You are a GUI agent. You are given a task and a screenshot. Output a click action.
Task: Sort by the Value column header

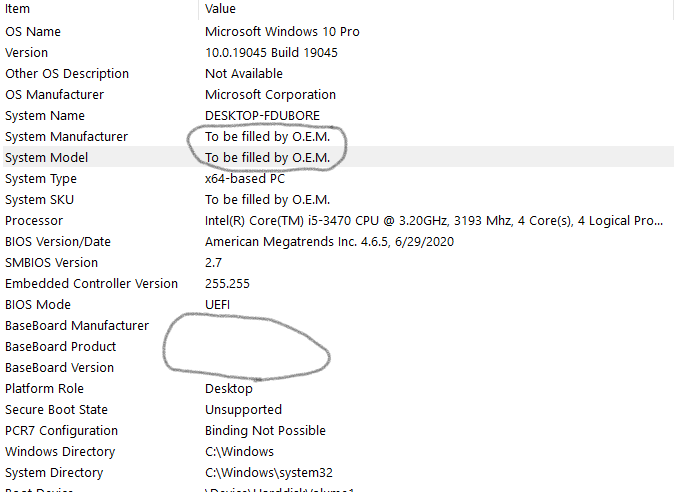220,9
